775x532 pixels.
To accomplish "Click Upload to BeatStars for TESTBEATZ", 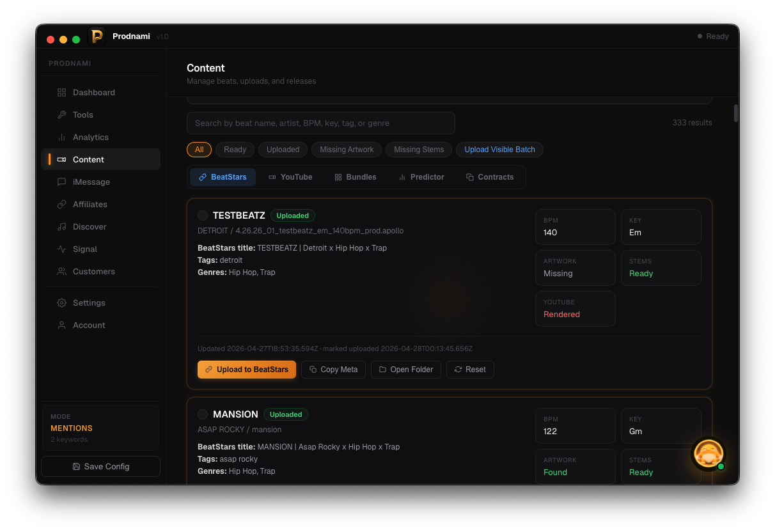I will coord(247,370).
